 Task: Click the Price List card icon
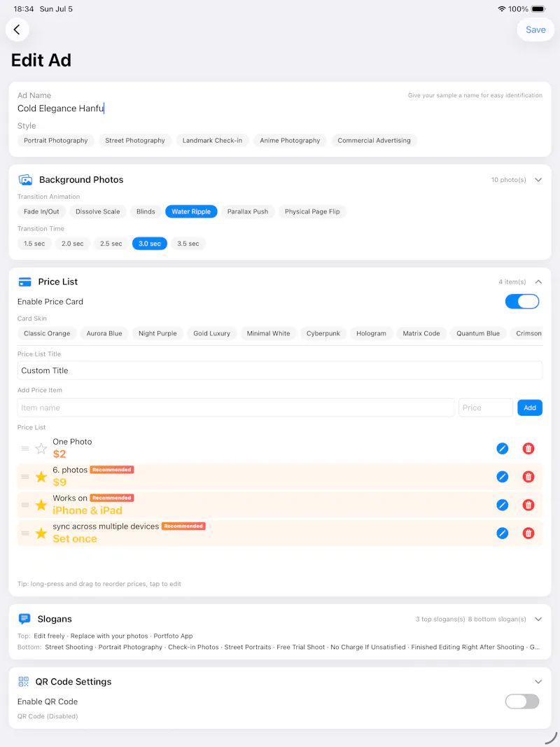(x=24, y=282)
